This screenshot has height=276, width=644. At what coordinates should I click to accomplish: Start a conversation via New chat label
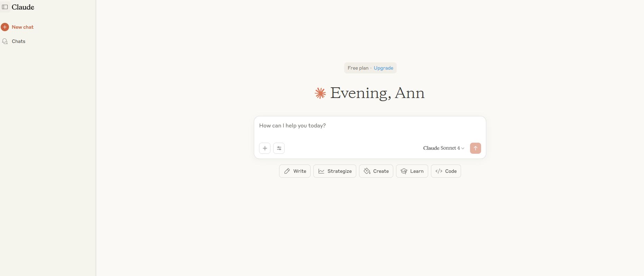click(22, 27)
